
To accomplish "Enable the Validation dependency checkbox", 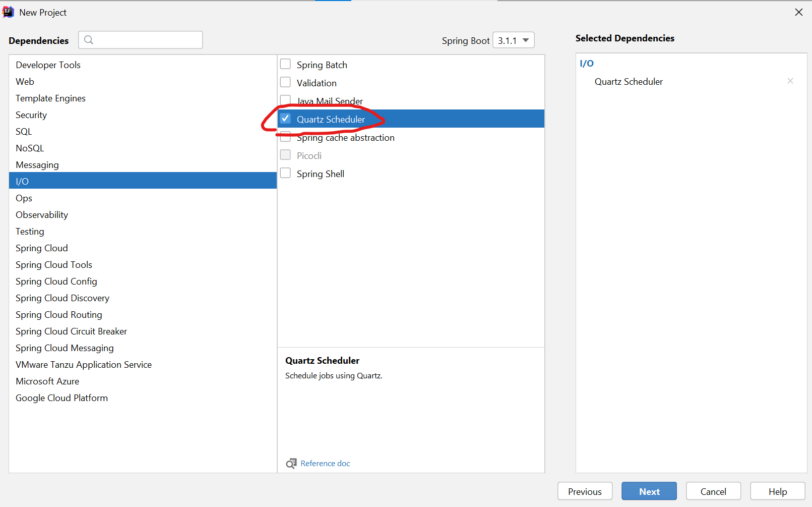I will coord(285,82).
